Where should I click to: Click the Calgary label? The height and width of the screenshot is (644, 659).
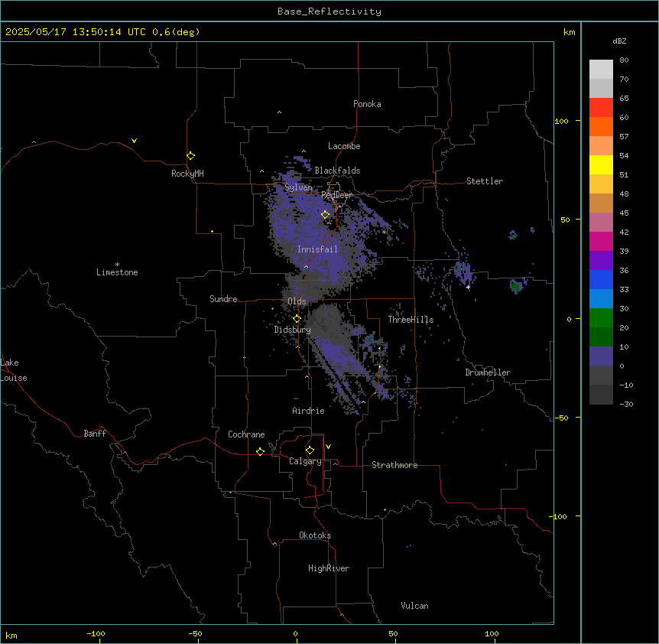[x=305, y=461]
